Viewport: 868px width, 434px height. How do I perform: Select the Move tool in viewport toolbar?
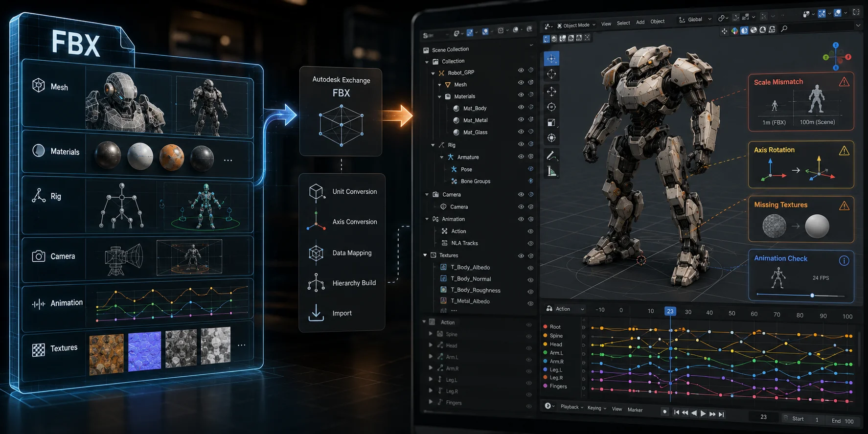point(551,91)
